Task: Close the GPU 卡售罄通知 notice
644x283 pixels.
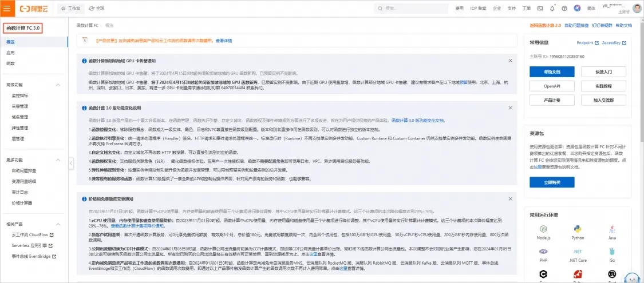Action: pyautogui.click(x=510, y=61)
